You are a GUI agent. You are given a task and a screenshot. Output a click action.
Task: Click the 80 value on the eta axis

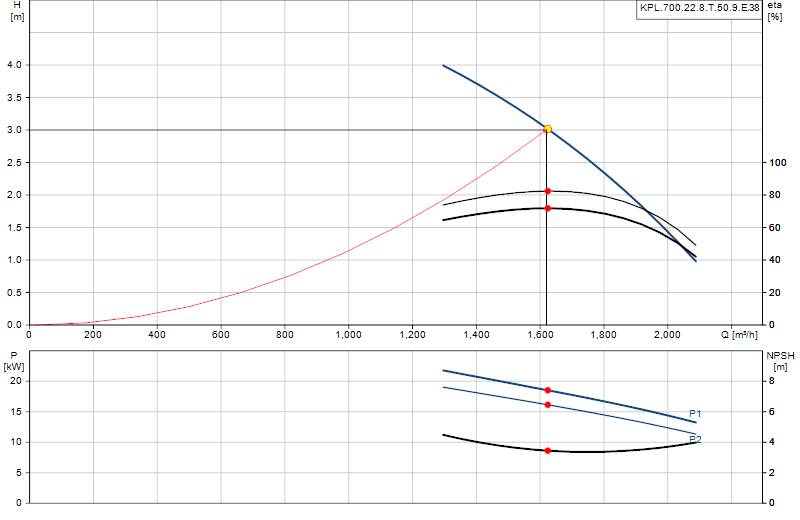pyautogui.click(x=775, y=195)
